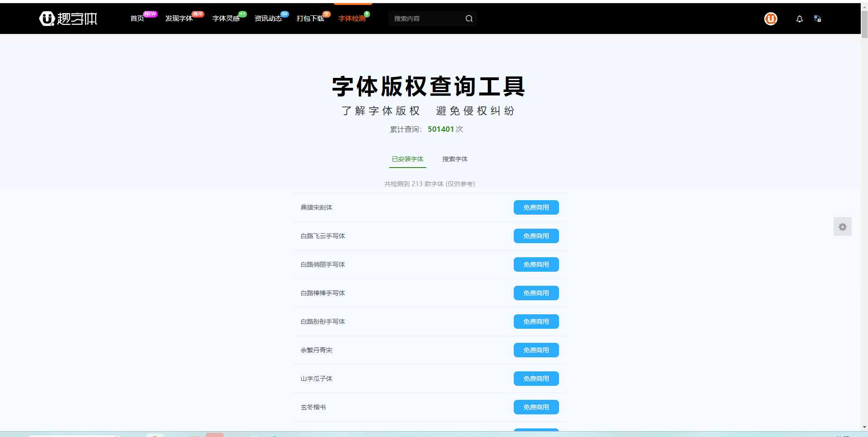Image resolution: width=868 pixels, height=437 pixels.
Task: Open the 资讯动态 nav item
Action: [x=268, y=19]
